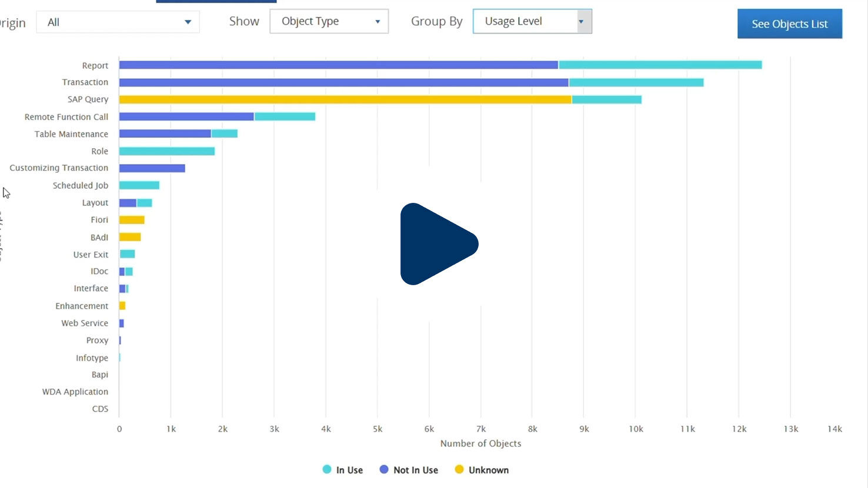Select the Customizing Transaction bar

point(152,168)
